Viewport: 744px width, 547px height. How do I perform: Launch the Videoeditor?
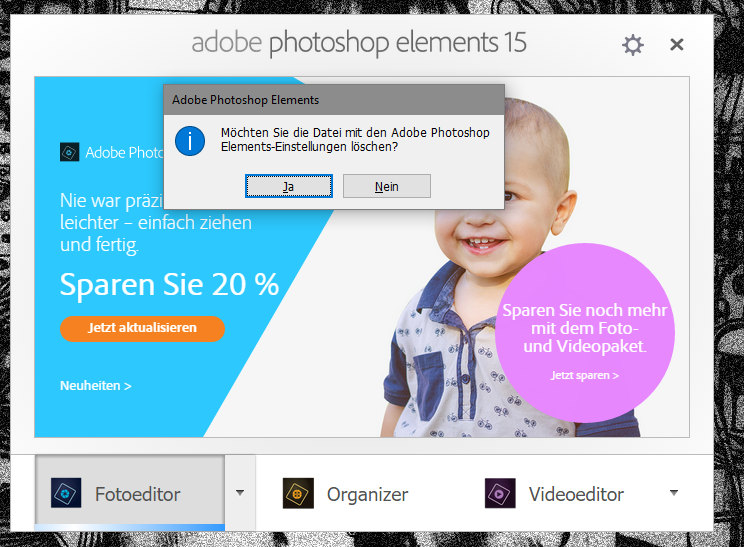tap(554, 493)
